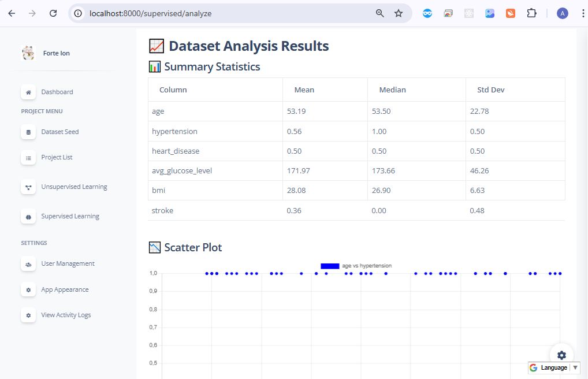Select the 'age' row label

tap(158, 112)
